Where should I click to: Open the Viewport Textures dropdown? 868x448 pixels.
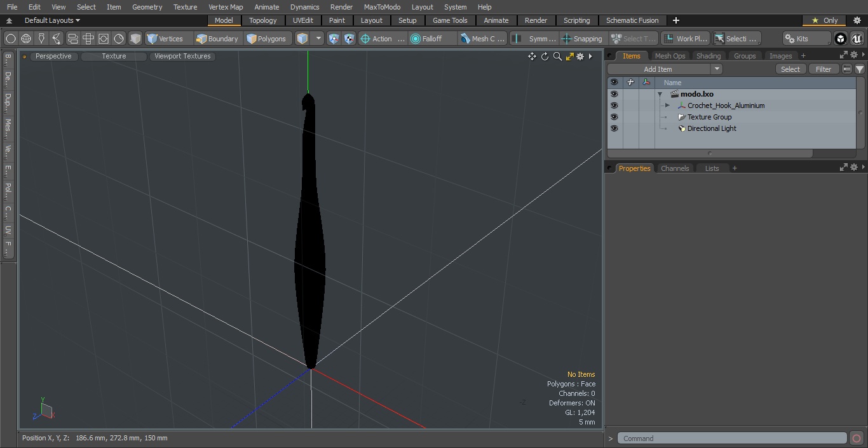182,56
